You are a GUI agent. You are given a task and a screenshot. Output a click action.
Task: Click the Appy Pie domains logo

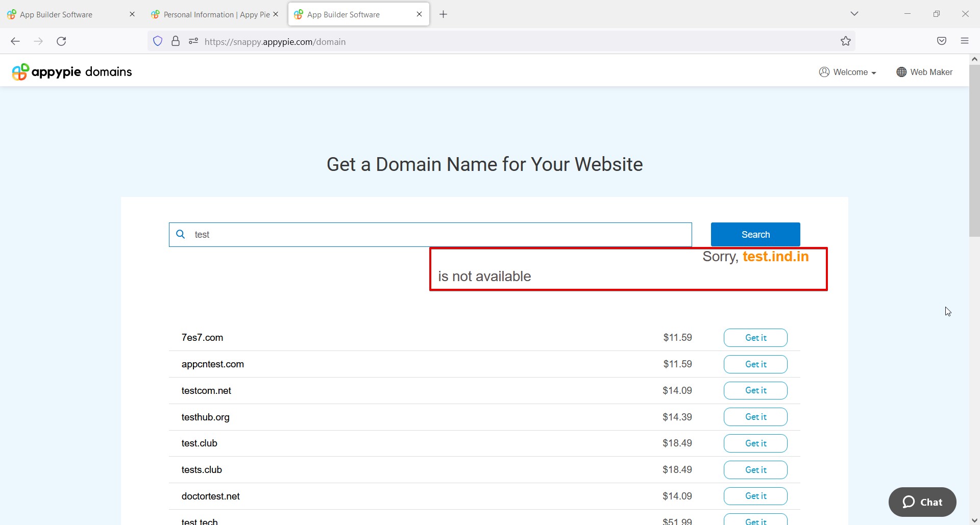point(71,72)
